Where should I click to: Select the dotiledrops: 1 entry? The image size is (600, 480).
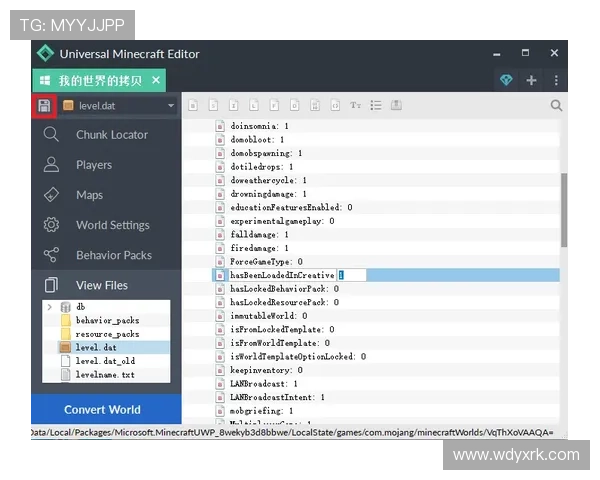261,167
